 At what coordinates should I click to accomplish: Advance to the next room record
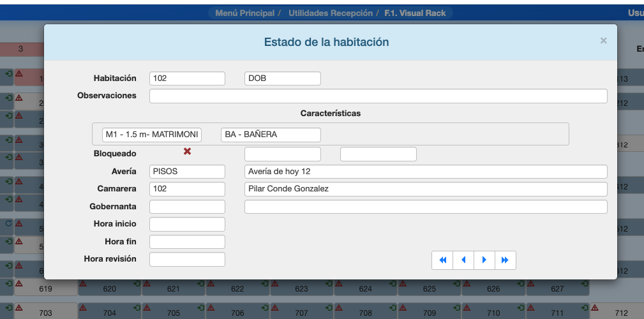pos(484,260)
